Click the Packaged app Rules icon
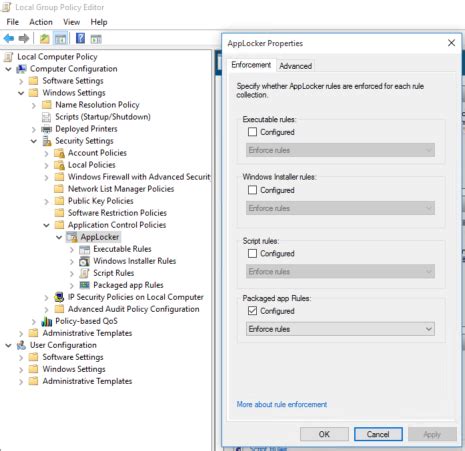The width and height of the screenshot is (465, 451). (85, 285)
